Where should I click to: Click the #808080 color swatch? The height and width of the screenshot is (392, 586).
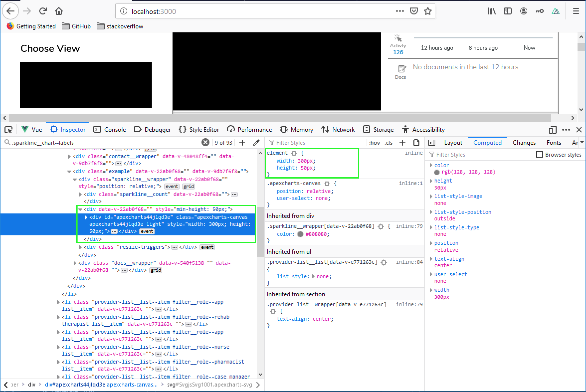tap(300, 234)
